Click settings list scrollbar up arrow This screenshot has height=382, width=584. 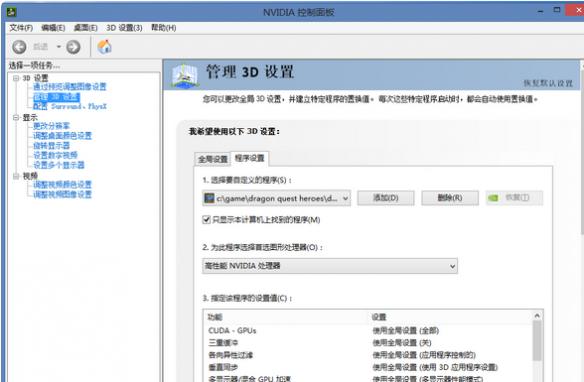point(537,316)
